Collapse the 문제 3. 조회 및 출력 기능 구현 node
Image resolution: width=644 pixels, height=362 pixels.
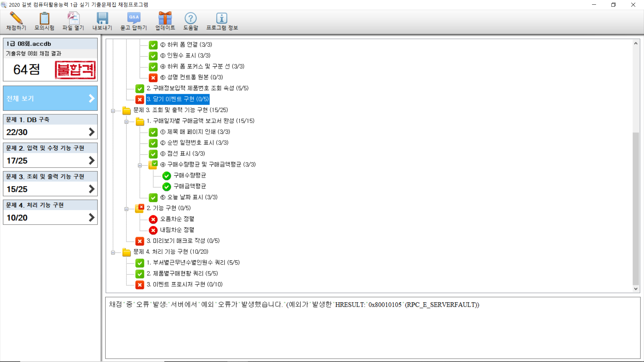point(113,111)
